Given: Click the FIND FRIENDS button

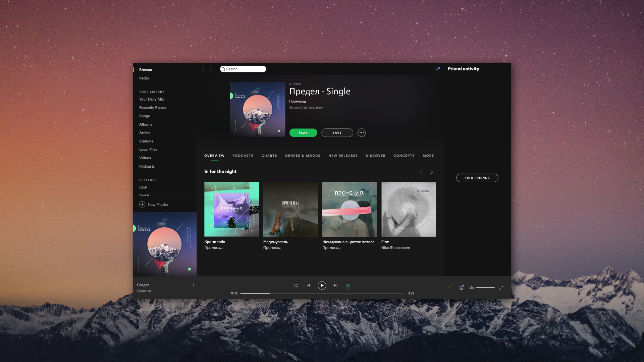Looking at the screenshot, I should 477,178.
